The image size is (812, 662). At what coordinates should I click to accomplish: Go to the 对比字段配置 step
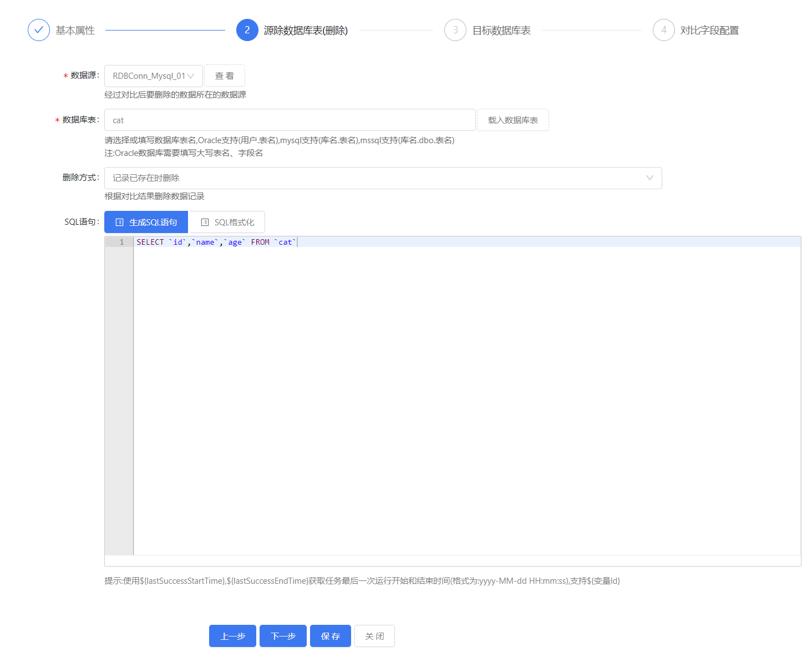click(709, 31)
